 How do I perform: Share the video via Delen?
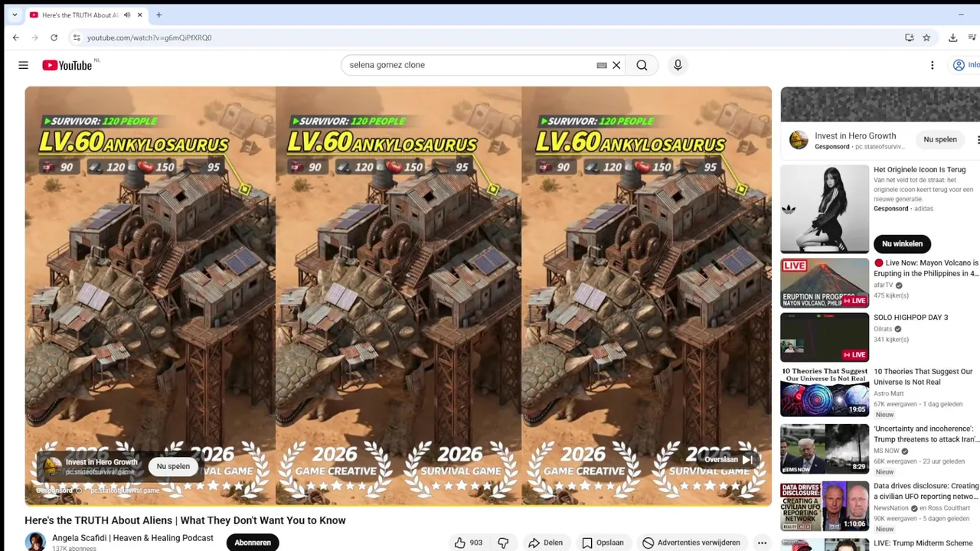546,543
